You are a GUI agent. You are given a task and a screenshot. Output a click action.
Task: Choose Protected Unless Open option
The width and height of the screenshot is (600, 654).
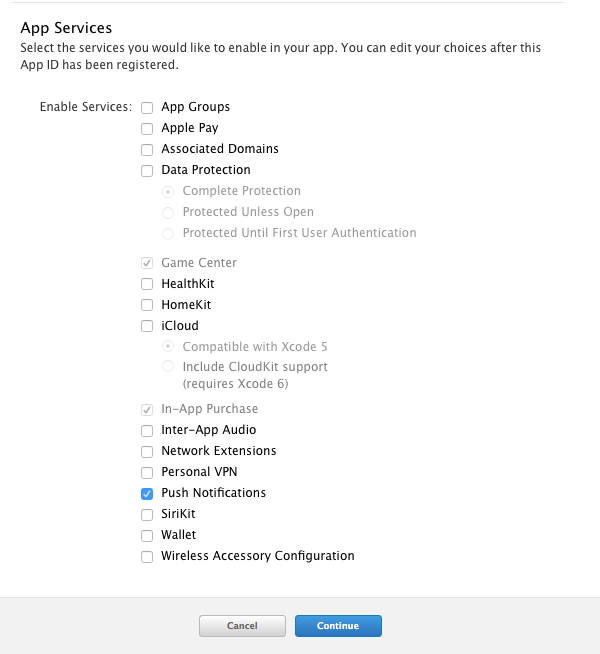coord(168,213)
